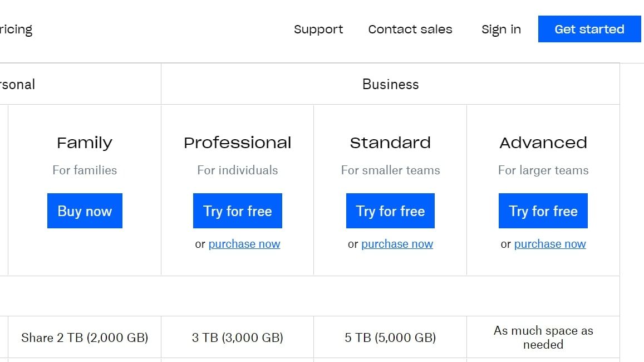The image size is (644, 362).
Task: Click the Sign in link
Action: click(500, 29)
